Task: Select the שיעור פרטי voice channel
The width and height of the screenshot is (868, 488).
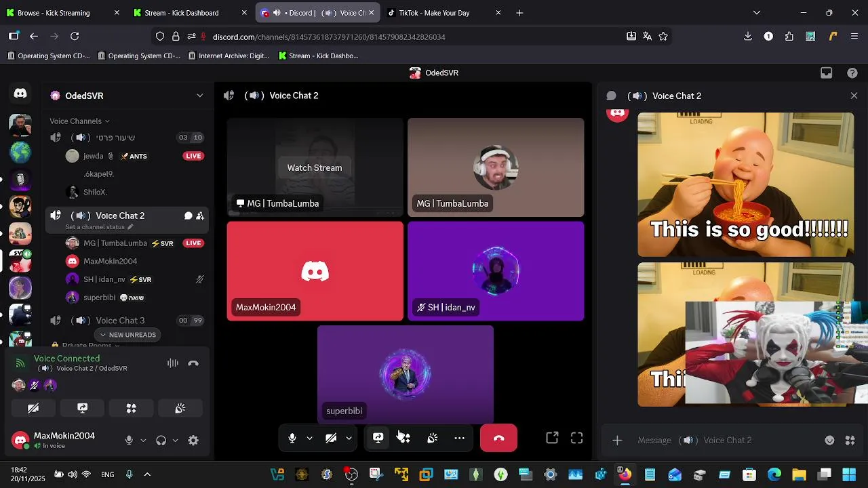Action: (126, 138)
